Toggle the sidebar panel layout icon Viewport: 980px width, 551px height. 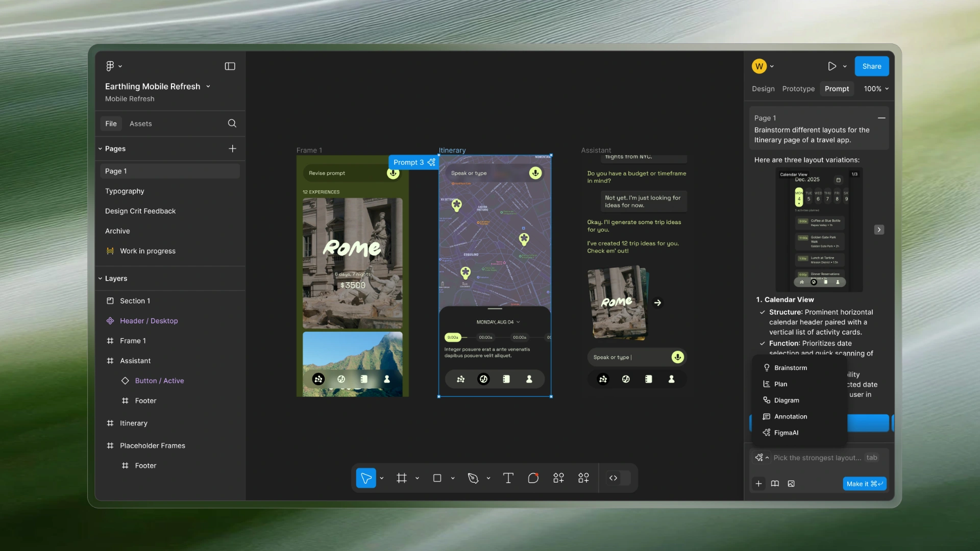pyautogui.click(x=230, y=66)
